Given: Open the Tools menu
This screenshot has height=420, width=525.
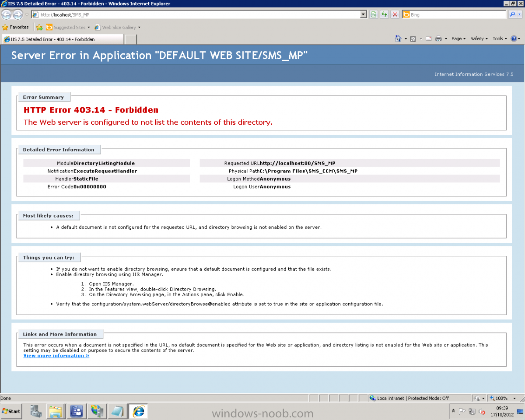Looking at the screenshot, I should (x=500, y=38).
